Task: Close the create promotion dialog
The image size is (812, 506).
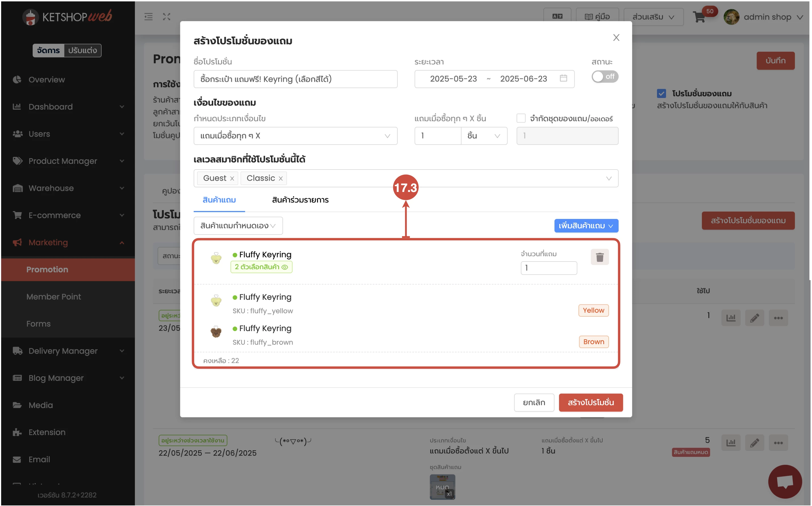Action: (616, 37)
